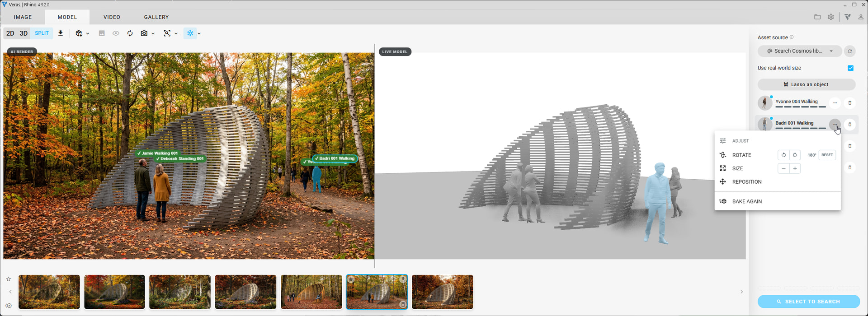Expand the snowflake tool dropdown arrow
This screenshot has width=868, height=316.
coord(199,33)
